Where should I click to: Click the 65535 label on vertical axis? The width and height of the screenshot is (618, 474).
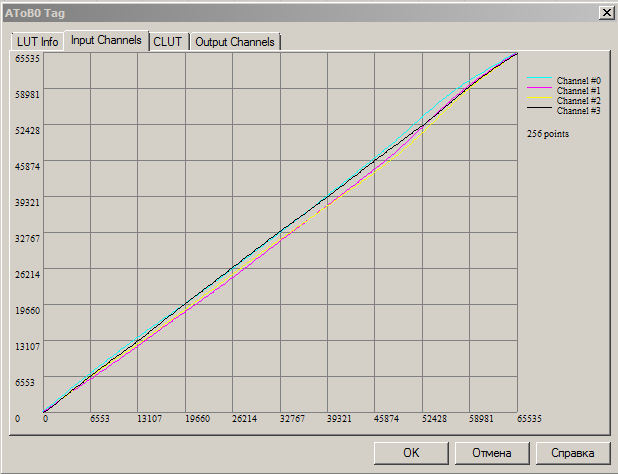26,58
